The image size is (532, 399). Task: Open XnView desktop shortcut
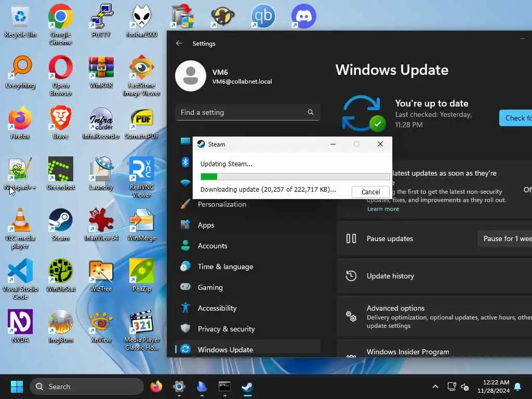click(x=101, y=326)
